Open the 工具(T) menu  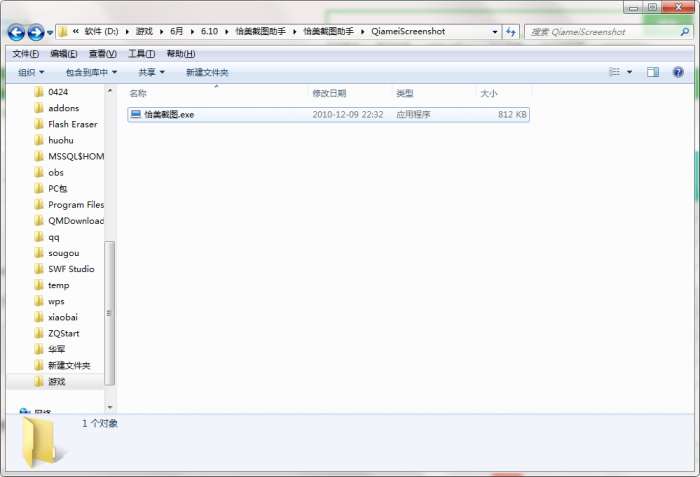point(142,54)
